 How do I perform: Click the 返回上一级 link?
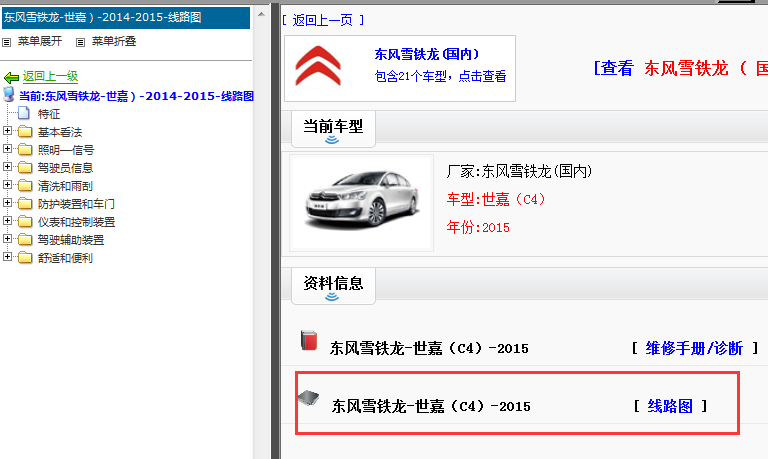(x=50, y=76)
